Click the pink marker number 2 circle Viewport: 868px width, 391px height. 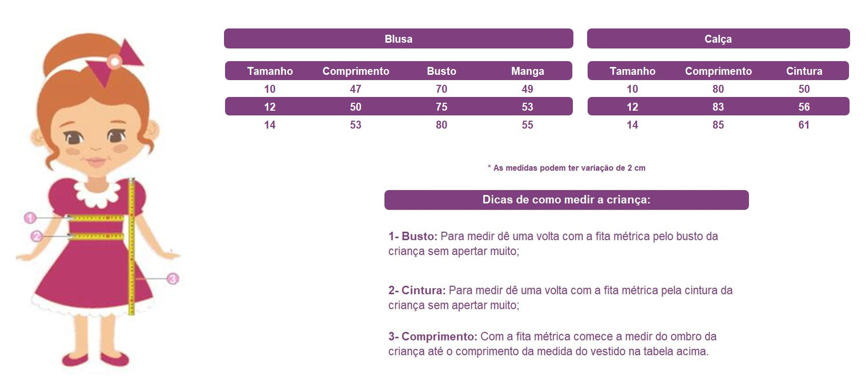[x=36, y=236]
